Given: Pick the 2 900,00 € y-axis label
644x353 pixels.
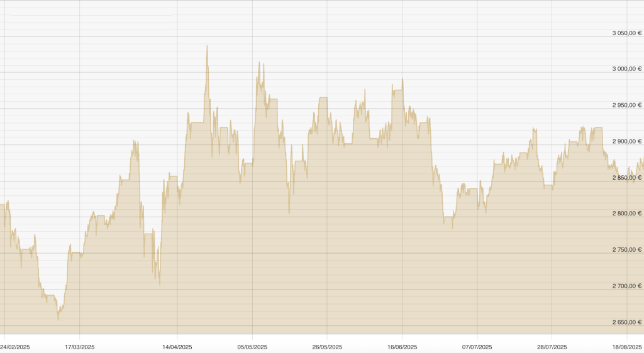Looking at the screenshot, I should tap(626, 141).
